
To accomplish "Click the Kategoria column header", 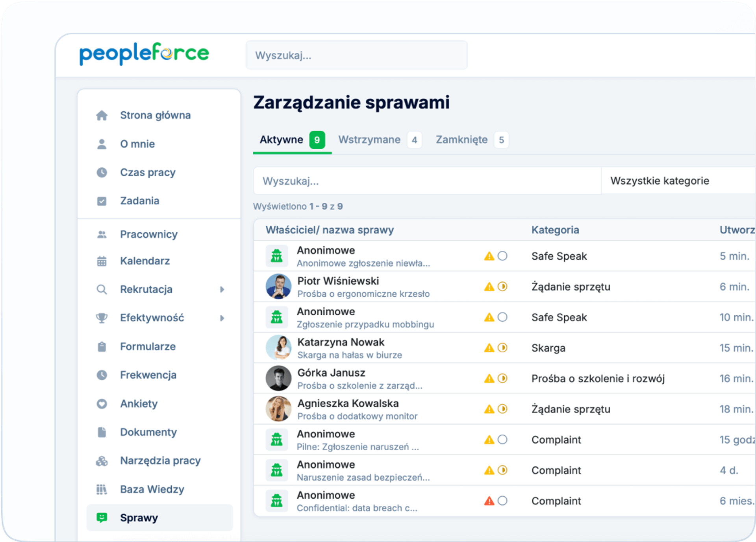I will pyautogui.click(x=555, y=230).
